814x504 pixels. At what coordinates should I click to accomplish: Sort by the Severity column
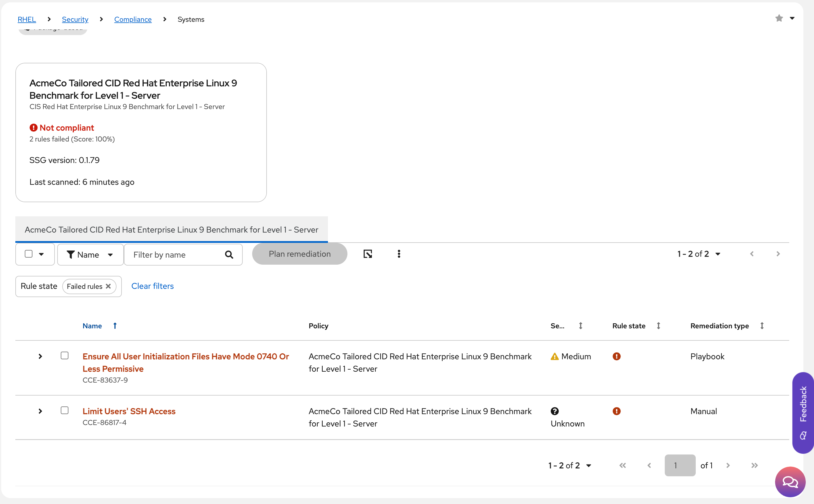click(580, 326)
